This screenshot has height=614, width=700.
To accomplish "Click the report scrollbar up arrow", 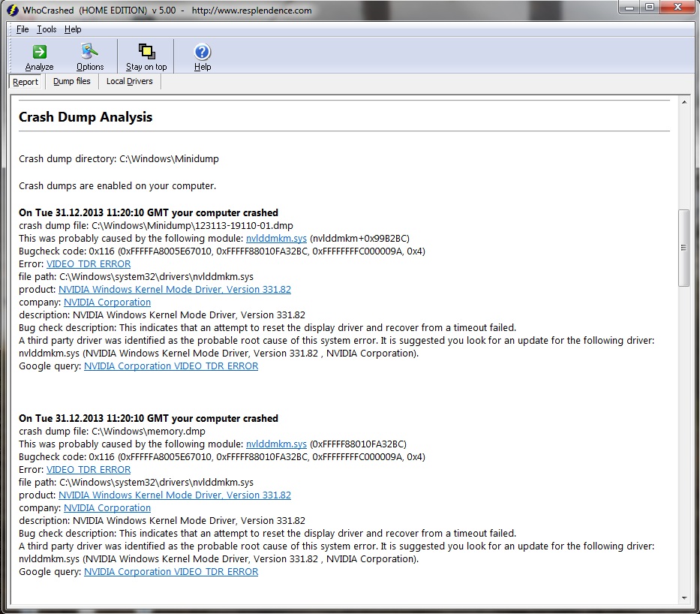I will coord(684,102).
